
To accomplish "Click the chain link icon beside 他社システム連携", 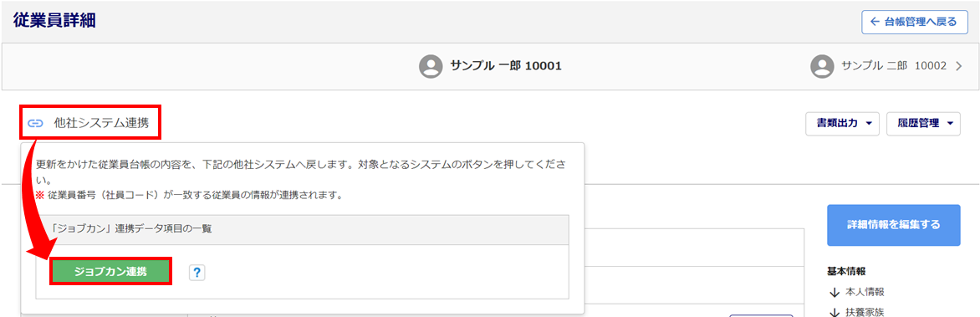I will [x=36, y=124].
